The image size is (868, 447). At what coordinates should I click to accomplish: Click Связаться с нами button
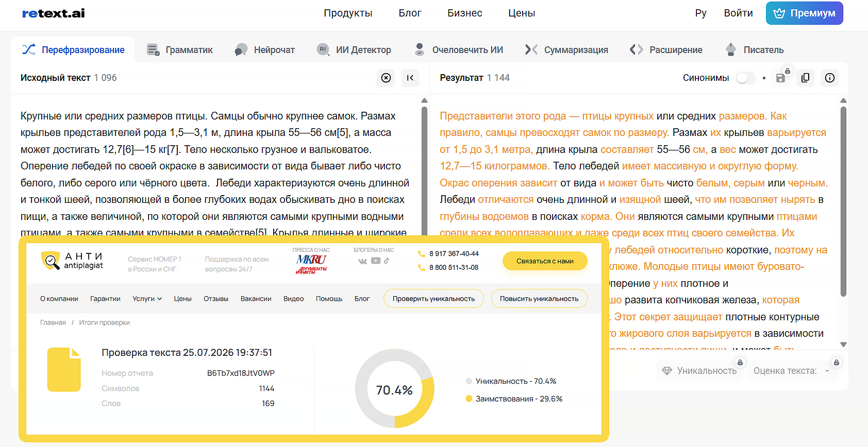tap(545, 261)
